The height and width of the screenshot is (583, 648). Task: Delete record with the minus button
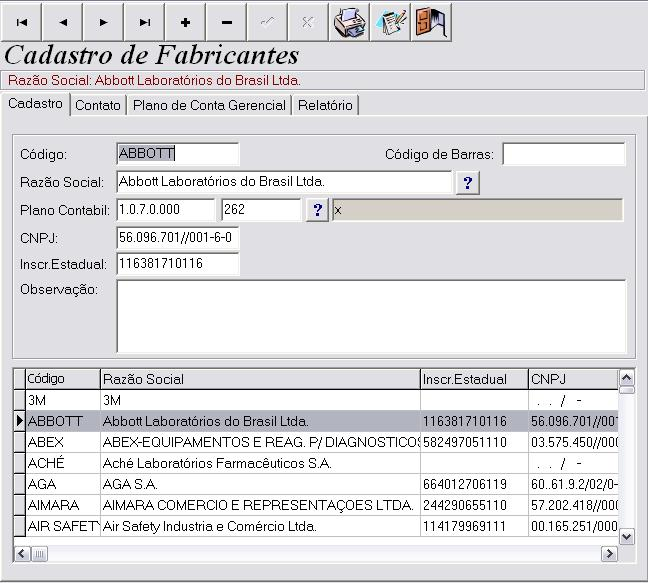click(226, 22)
